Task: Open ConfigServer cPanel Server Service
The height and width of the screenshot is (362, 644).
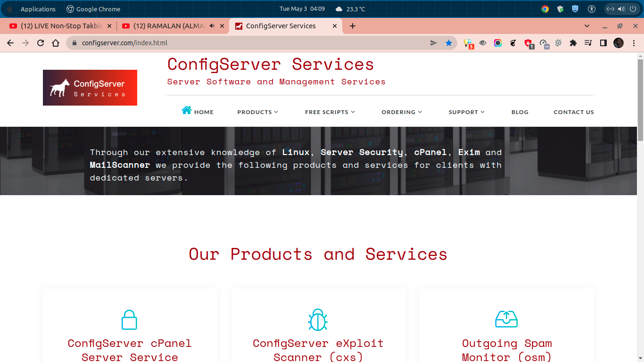Action: pos(130,350)
